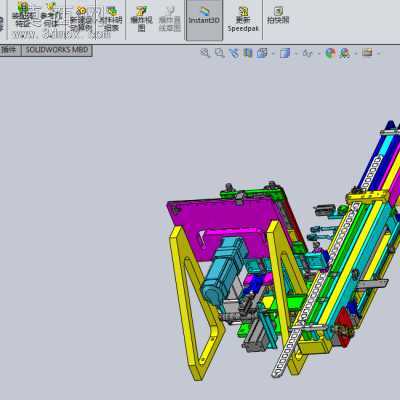Image resolution: width=400 pixels, height=400 pixels.
Task: Click the Apply Scene icon
Action: 345,53
